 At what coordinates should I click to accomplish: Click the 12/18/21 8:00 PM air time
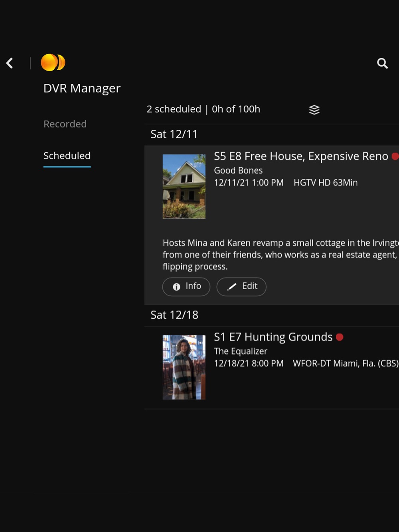249,363
